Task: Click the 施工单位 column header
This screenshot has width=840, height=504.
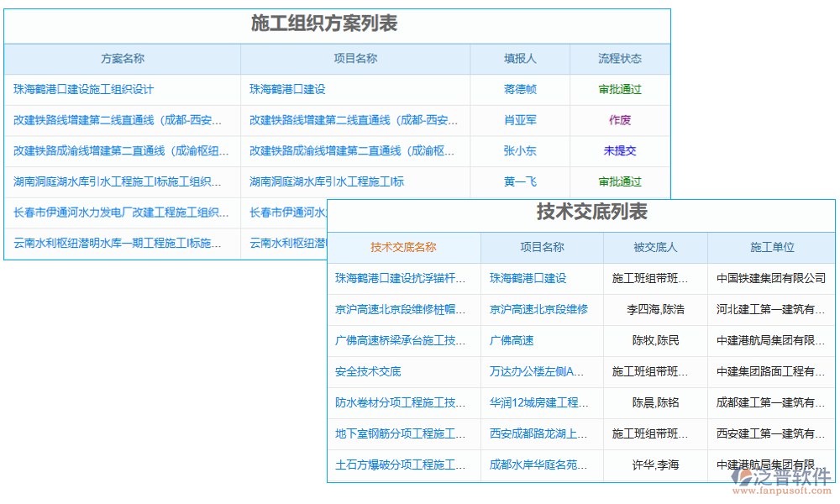Action: 772,247
